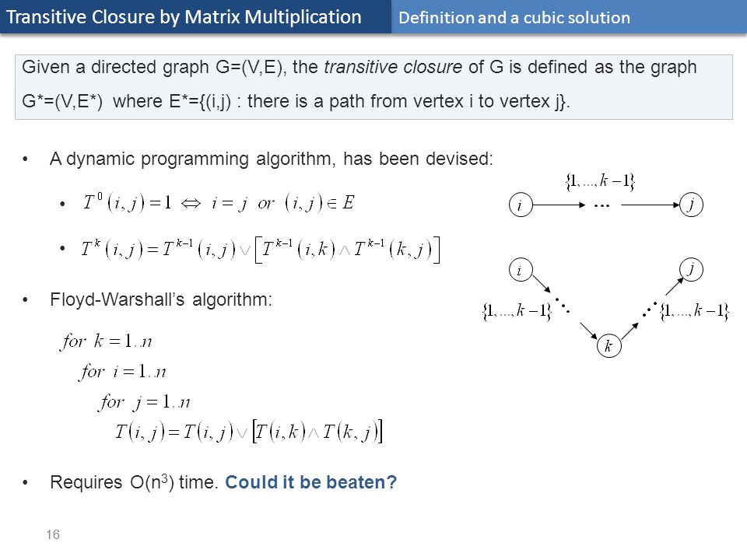Viewport: 747px width, 560px height.
Task: Click the Tᵏ(i,j) recurrence formula
Action: tap(260, 250)
